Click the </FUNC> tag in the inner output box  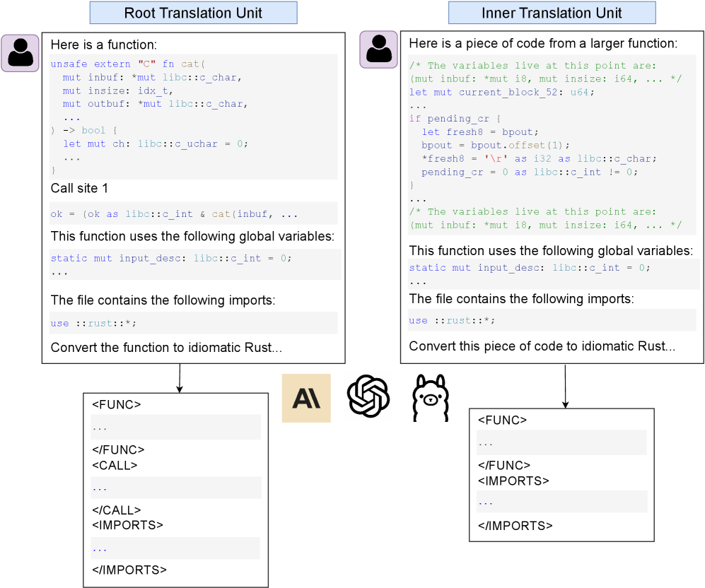tap(504, 465)
